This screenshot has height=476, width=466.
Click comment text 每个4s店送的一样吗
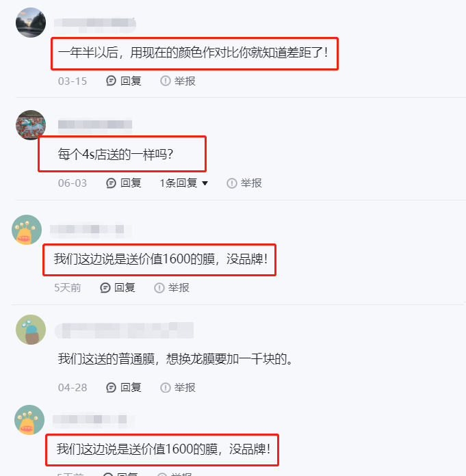click(116, 154)
